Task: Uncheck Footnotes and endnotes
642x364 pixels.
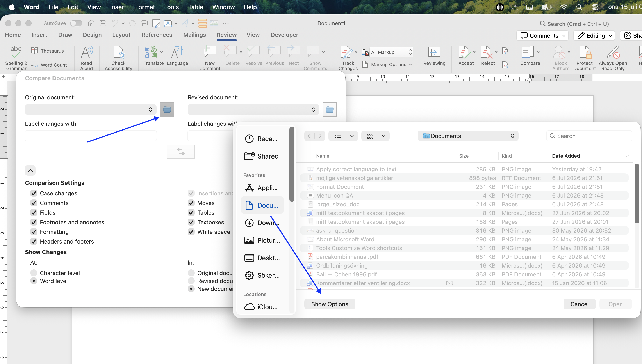Action: click(x=34, y=222)
